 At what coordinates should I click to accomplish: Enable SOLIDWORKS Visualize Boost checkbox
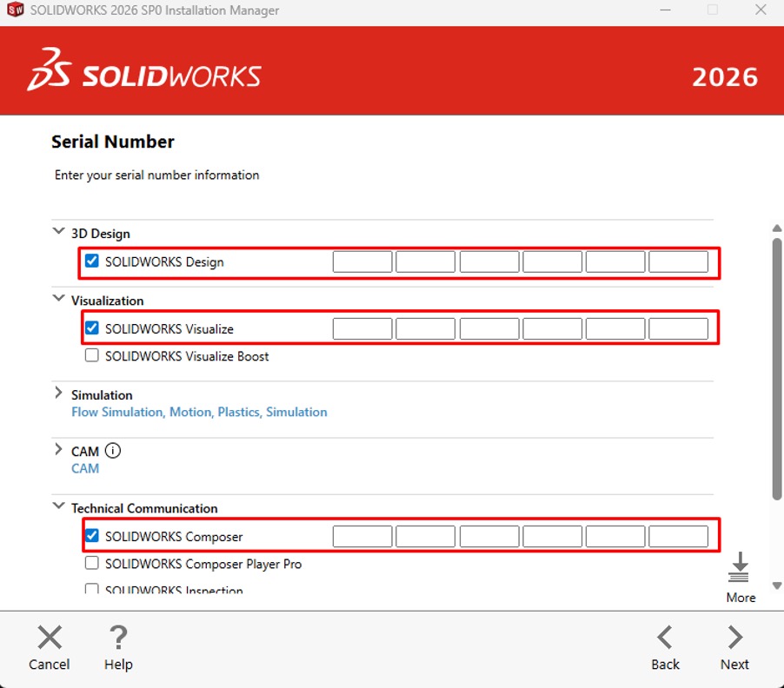92,355
